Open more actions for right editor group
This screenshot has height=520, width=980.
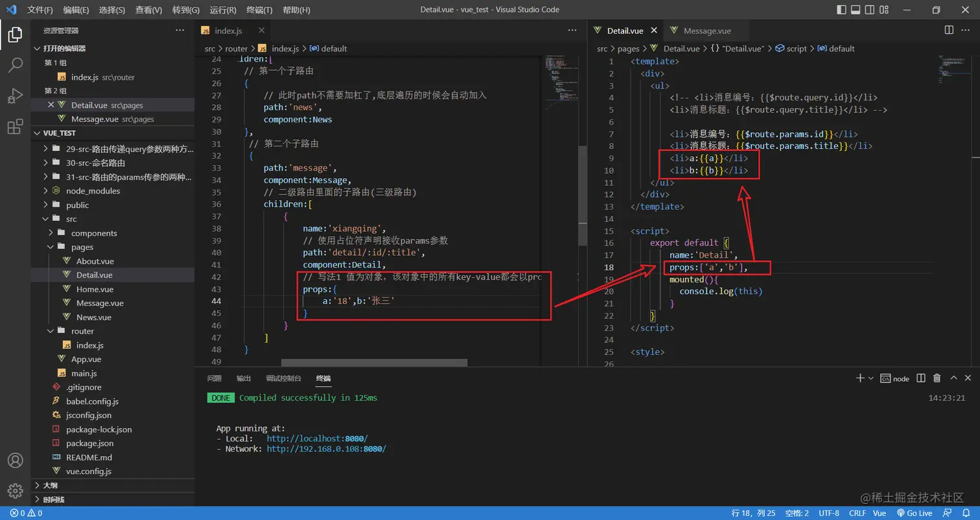coord(967,30)
